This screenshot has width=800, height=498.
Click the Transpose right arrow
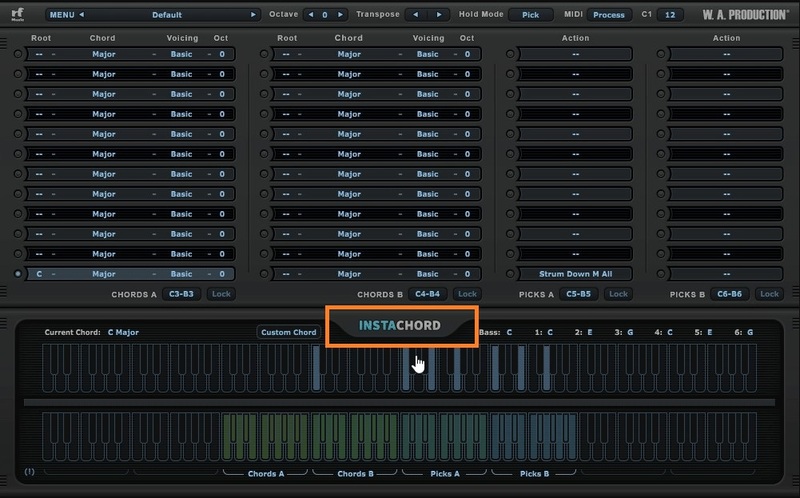coord(439,15)
